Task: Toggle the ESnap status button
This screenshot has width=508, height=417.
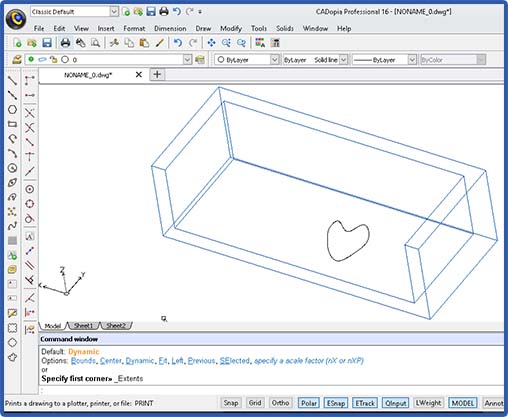Action: click(336, 403)
